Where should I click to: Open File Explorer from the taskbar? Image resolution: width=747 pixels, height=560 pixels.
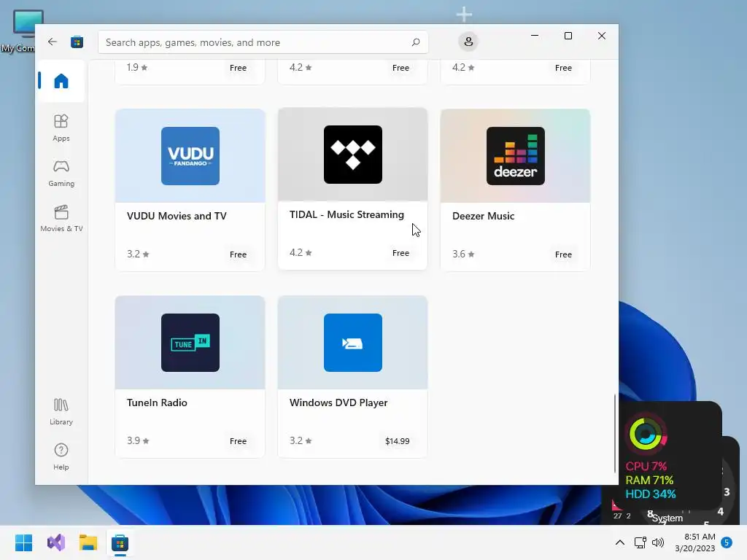pos(88,542)
